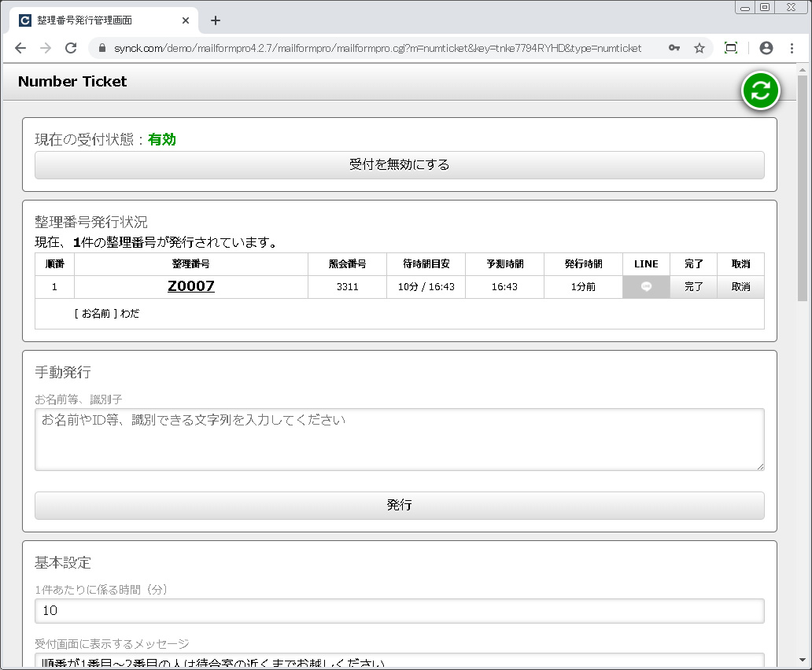Bookmark this page with the star icon
This screenshot has height=670, width=812.
[699, 48]
